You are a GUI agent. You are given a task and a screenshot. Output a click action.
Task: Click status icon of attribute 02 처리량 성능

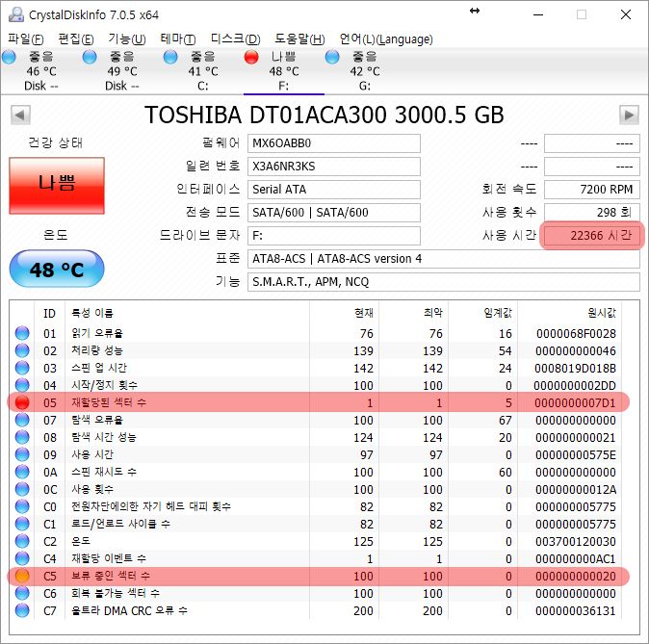tap(22, 350)
